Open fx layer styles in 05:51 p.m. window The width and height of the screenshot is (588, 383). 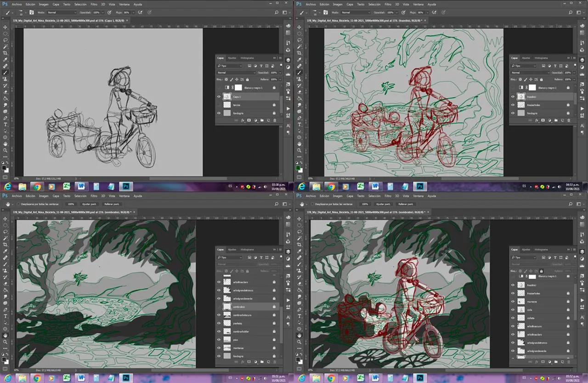243,362
